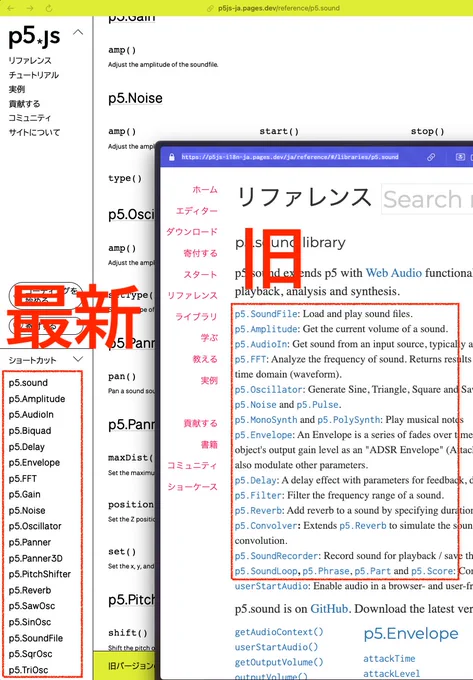Open GitHub link in old reference
This screenshot has height=680, width=473.
click(329, 609)
